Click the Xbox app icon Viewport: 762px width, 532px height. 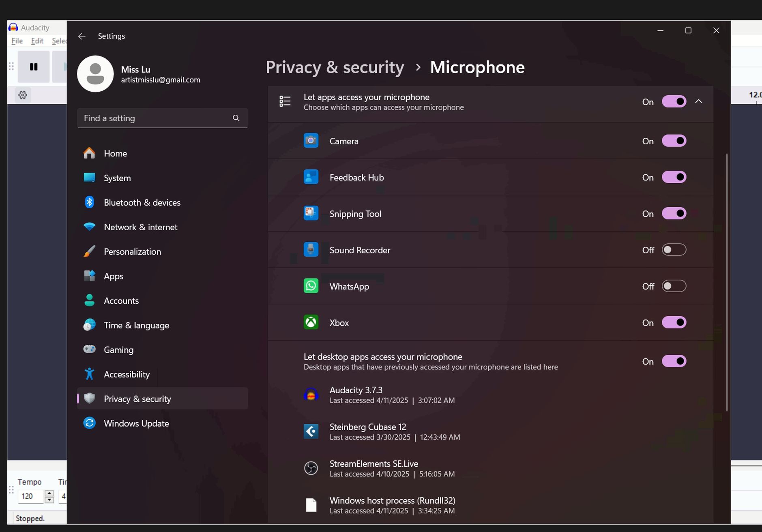tap(311, 322)
